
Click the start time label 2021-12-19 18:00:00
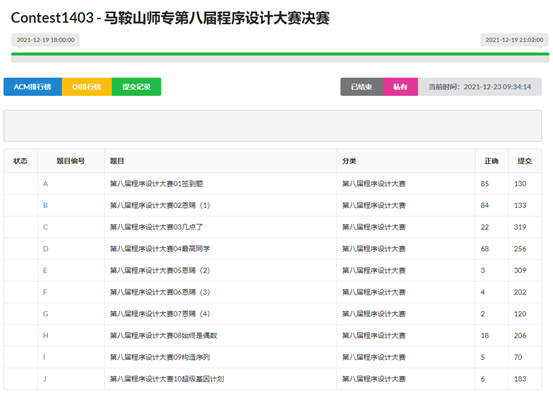45,40
